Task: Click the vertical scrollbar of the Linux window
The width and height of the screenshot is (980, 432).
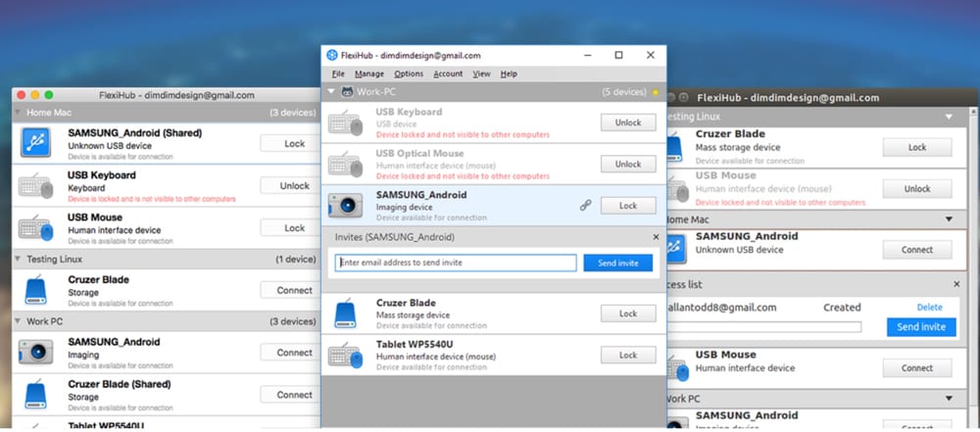Action: [x=973, y=267]
